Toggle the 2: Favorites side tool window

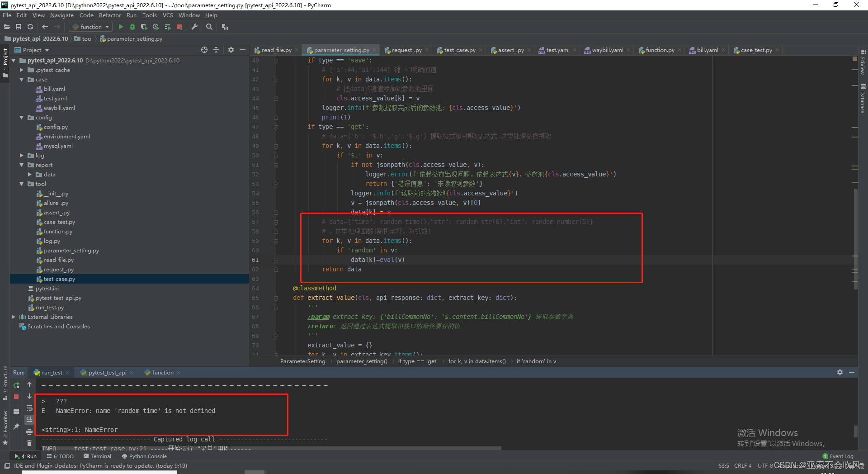point(5,427)
